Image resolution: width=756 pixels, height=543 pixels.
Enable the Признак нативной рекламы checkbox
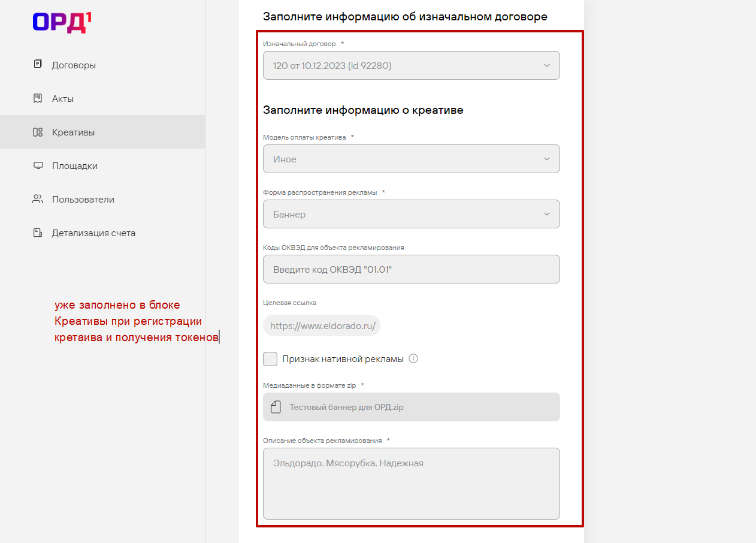click(270, 359)
